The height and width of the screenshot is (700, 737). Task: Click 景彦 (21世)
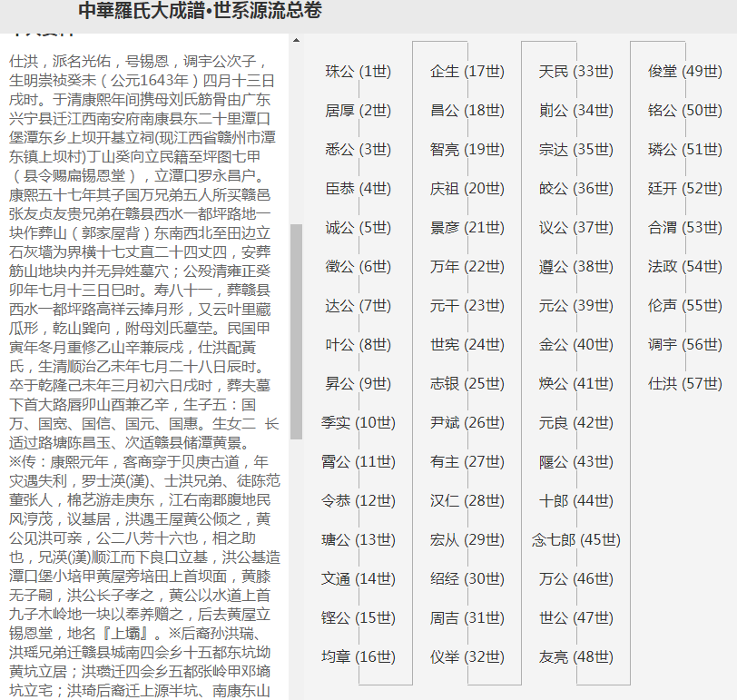467,228
